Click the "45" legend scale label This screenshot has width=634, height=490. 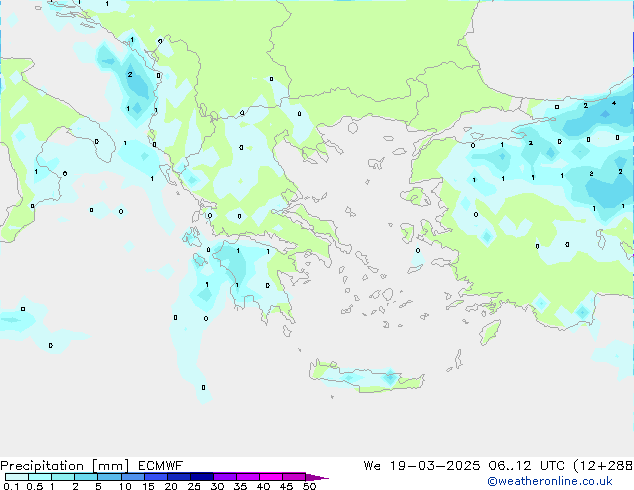286,486
